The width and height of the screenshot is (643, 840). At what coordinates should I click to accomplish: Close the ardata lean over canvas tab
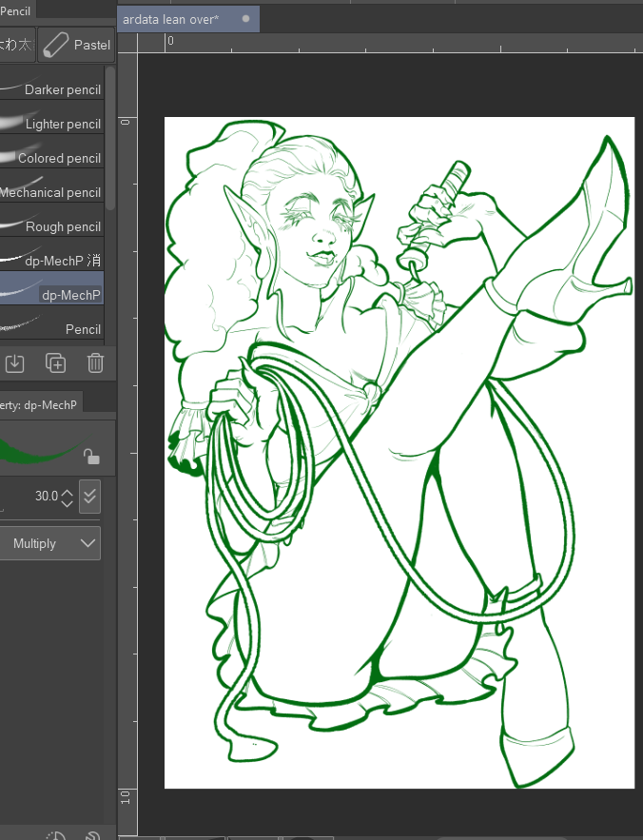[246, 19]
